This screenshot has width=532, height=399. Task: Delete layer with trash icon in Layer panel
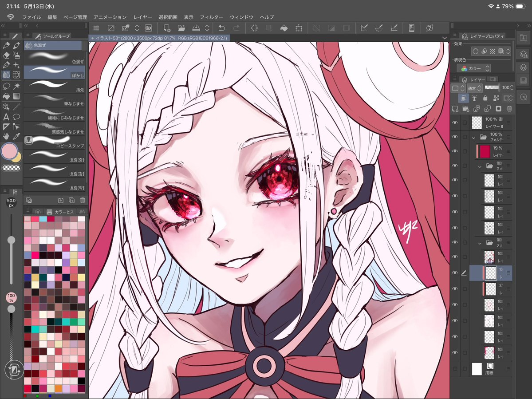(509, 109)
